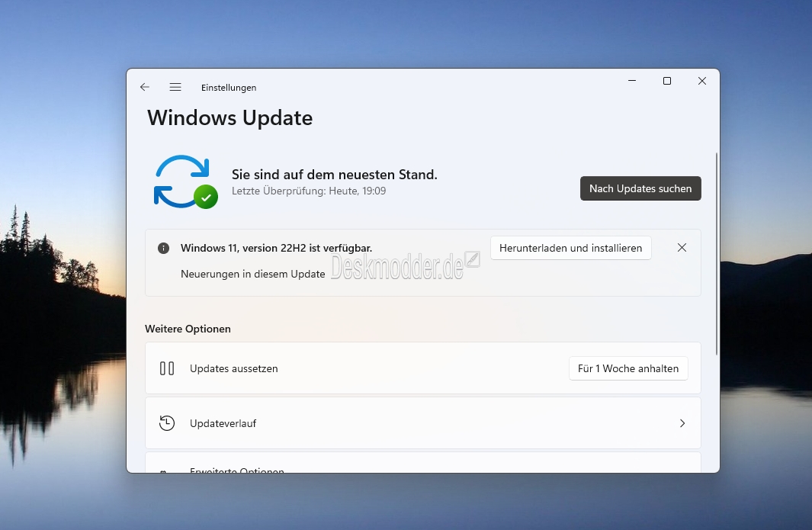Close the Einstellungen window
This screenshot has height=530, width=812.
click(x=701, y=81)
